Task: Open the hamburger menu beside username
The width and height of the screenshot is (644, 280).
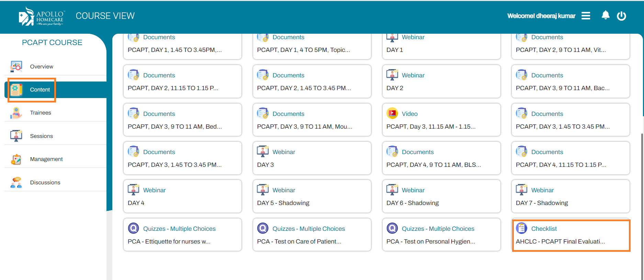Action: [x=586, y=16]
